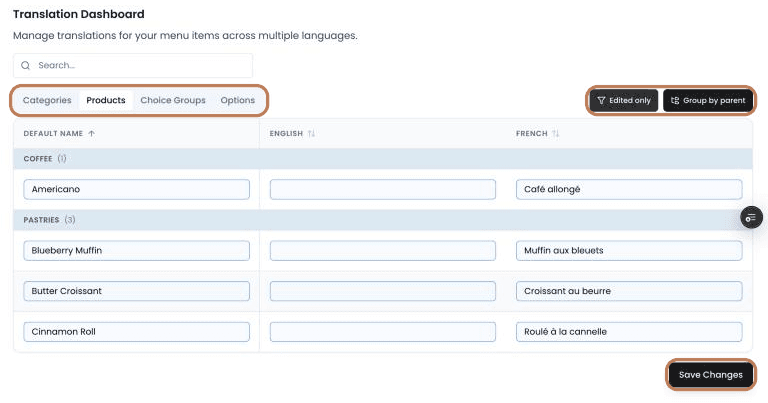Click the FRENCH column header text
768x403 pixels.
pos(531,133)
